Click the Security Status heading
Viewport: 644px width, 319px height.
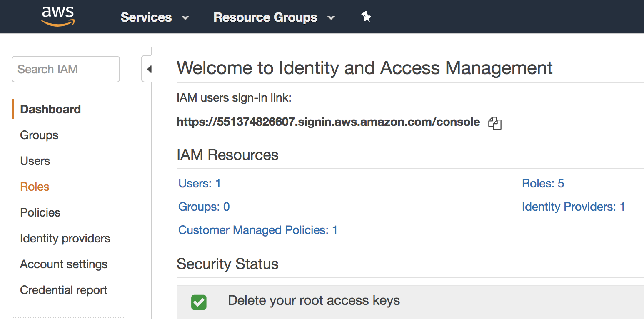pyautogui.click(x=227, y=264)
